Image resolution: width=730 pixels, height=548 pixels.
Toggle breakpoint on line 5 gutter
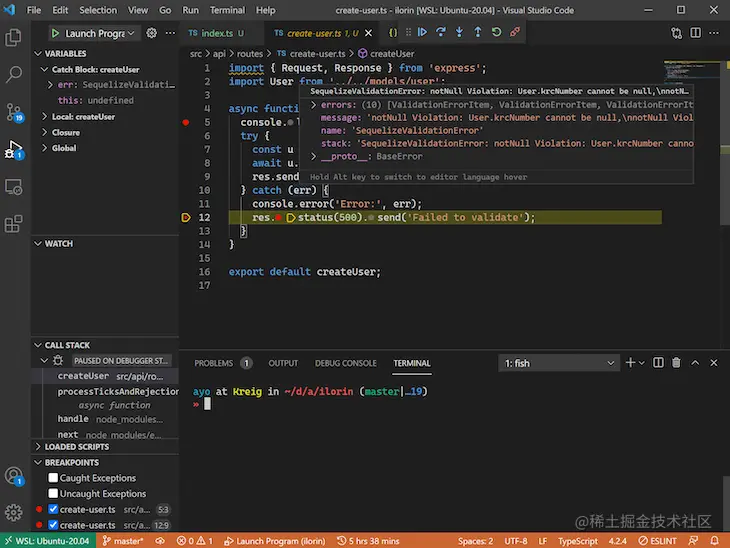tap(186, 122)
